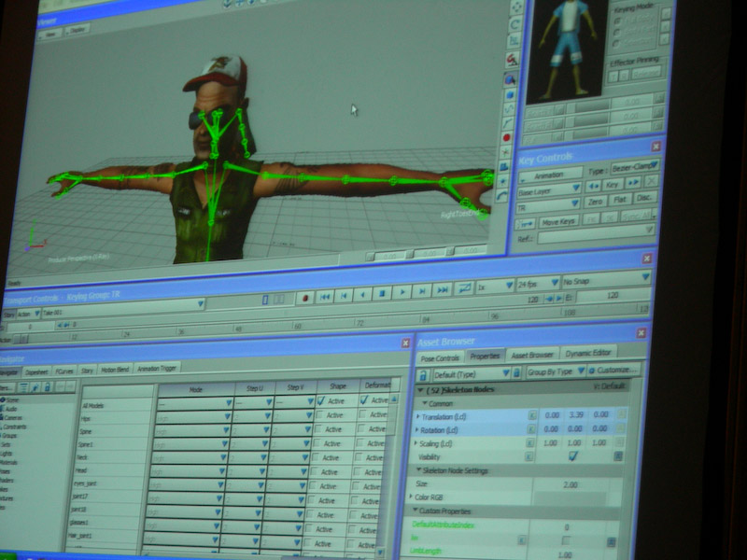
Task: Click the list view icon in Navigator toolbar
Action: [22, 387]
